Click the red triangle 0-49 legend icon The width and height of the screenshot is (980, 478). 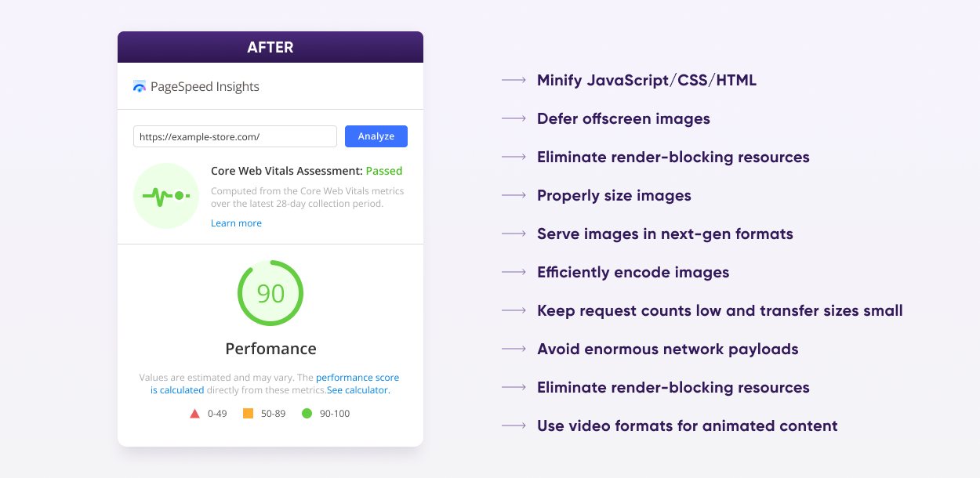coord(194,413)
